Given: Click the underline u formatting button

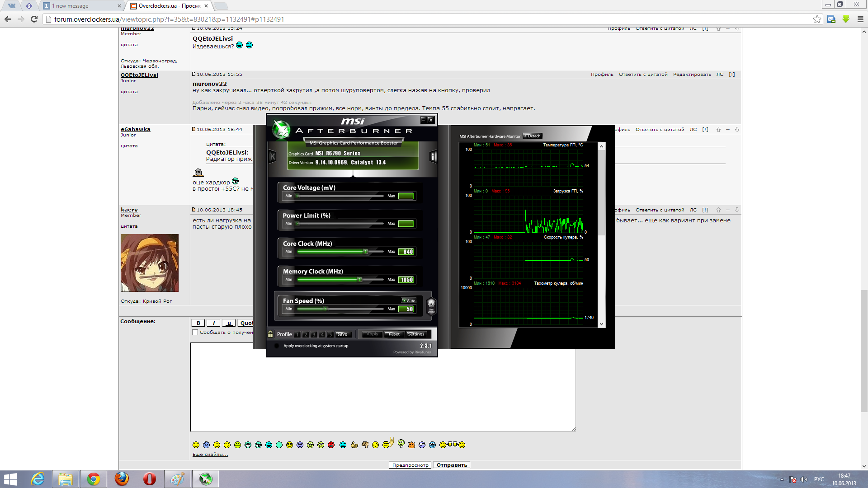Looking at the screenshot, I should [229, 323].
